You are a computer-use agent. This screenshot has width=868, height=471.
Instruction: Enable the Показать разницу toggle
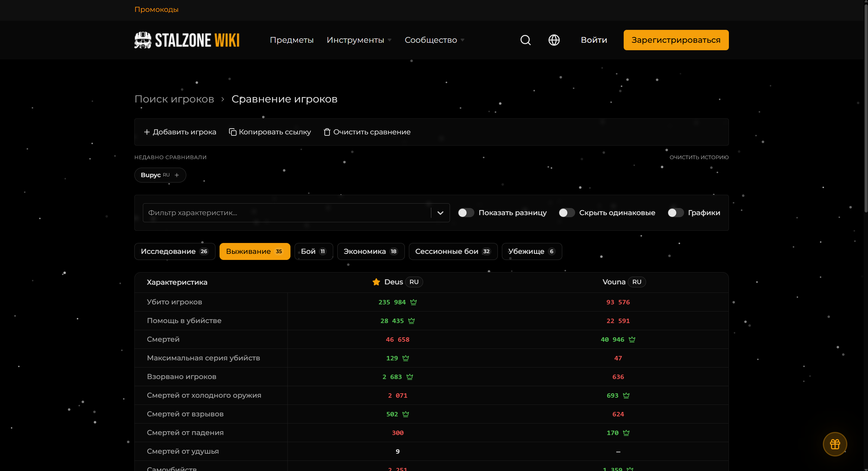(466, 213)
